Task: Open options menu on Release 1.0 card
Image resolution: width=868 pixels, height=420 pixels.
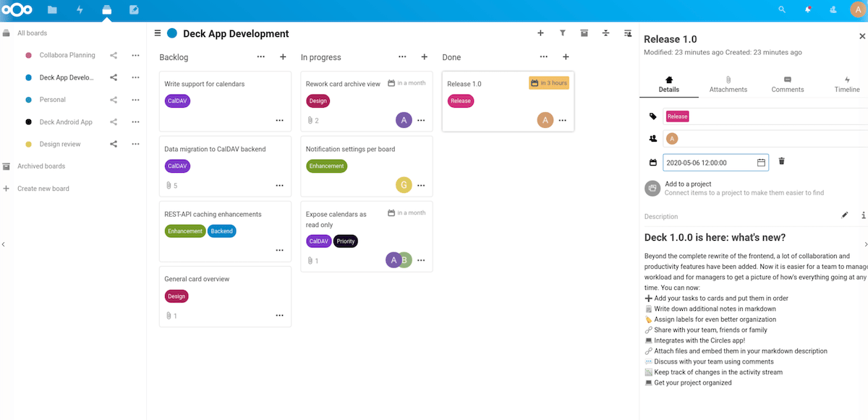Action: pyautogui.click(x=562, y=120)
